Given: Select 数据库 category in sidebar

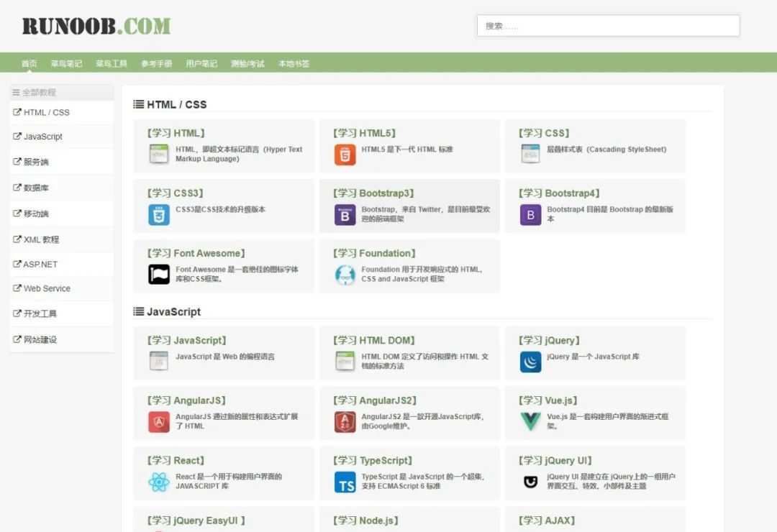Looking at the screenshot, I should pyautogui.click(x=36, y=188).
